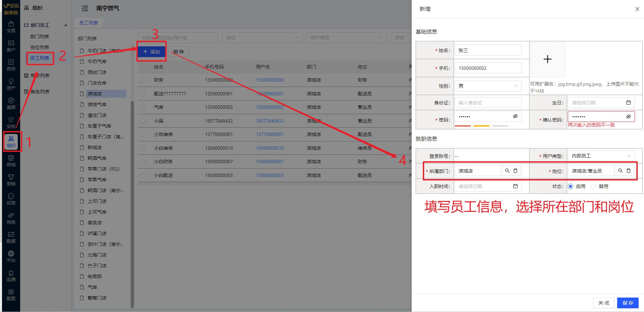The image size is (644, 312).
Task: Click the 保存 button
Action: [x=628, y=303]
